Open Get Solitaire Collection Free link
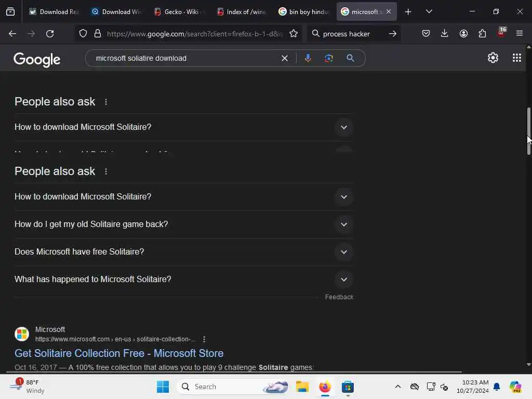Screen dimensions: 532x399 pyautogui.click(x=119, y=353)
